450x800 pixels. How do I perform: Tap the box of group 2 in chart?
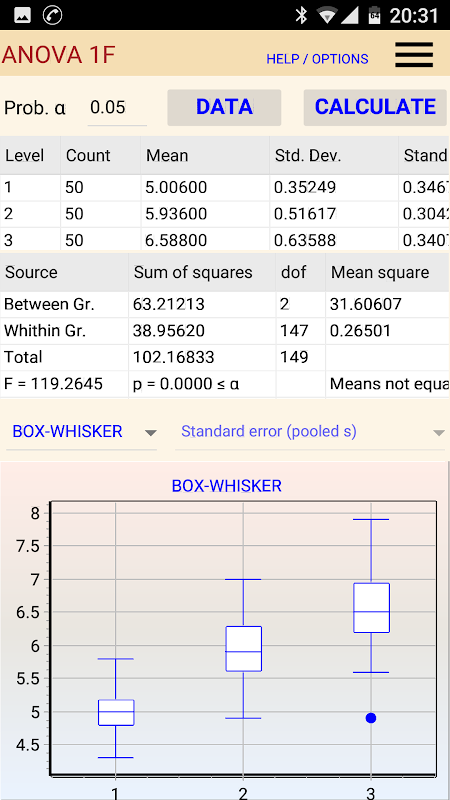point(243,648)
